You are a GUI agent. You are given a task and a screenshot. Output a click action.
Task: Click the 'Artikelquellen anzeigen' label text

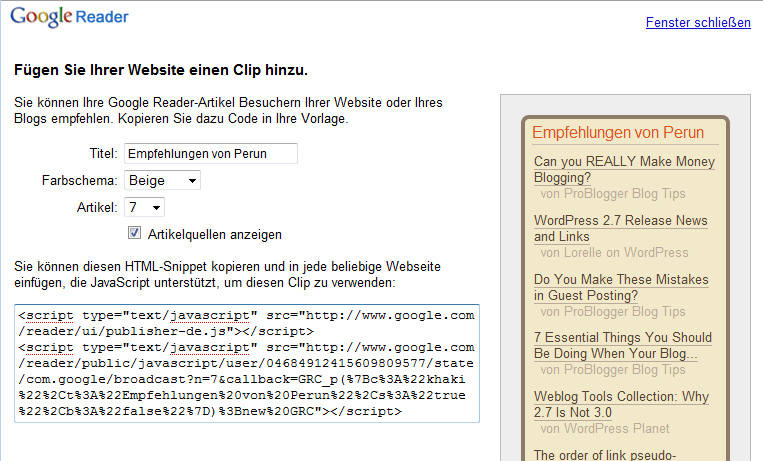pos(215,235)
